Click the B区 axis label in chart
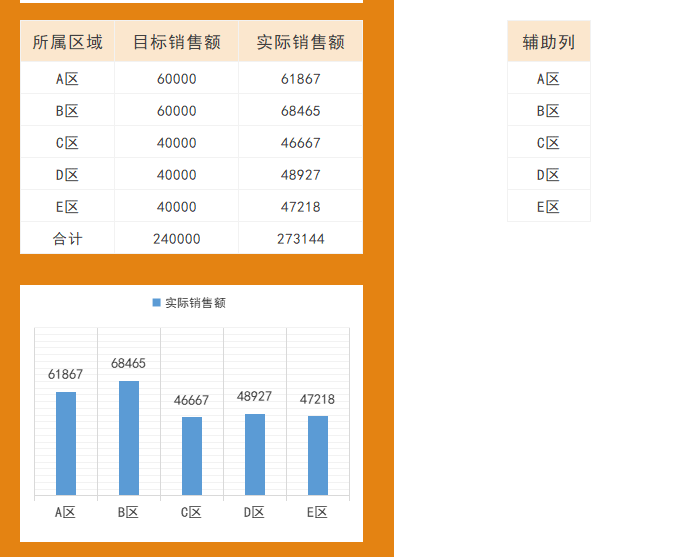 (x=128, y=512)
